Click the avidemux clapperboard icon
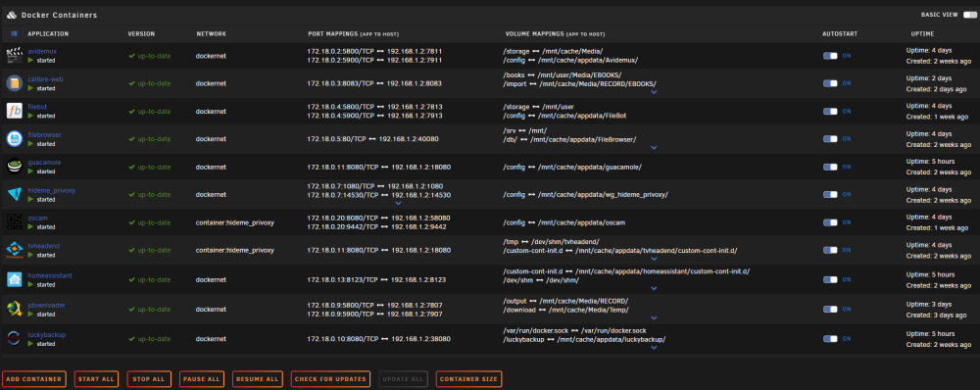980x390 pixels. (14, 55)
